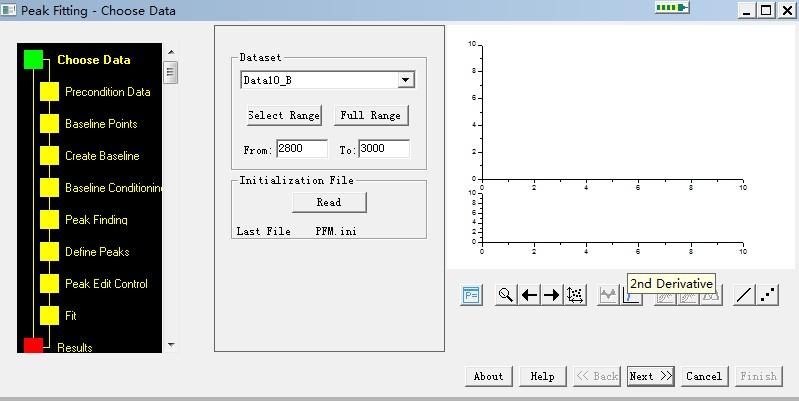
Task: Select the line plot style icon
Action: (x=744, y=295)
